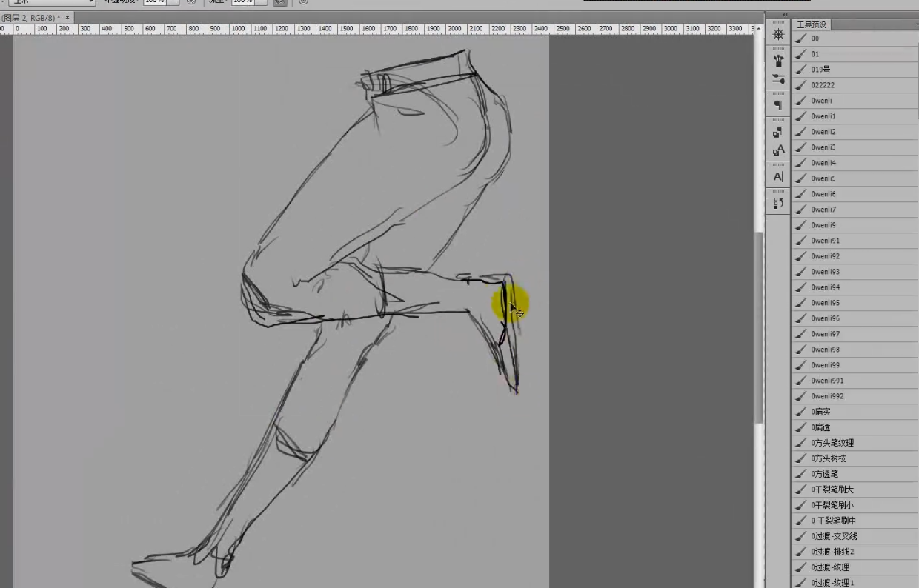Open the Paragraph Styles panel icon
This screenshot has width=919, height=588.
tap(777, 132)
